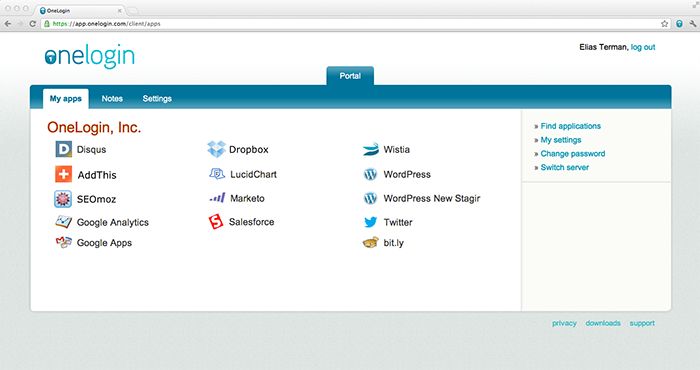Bookmark page with the star icon

click(664, 24)
